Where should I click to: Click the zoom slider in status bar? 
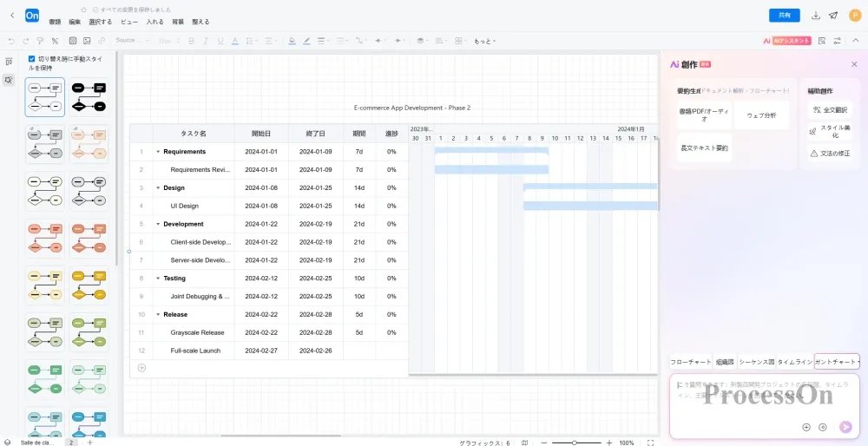(x=574, y=443)
